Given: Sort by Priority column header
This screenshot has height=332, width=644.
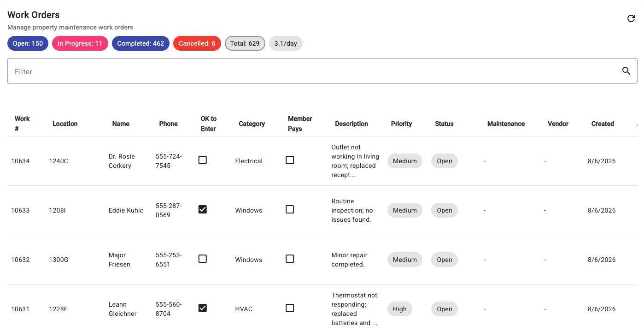Looking at the screenshot, I should [401, 124].
